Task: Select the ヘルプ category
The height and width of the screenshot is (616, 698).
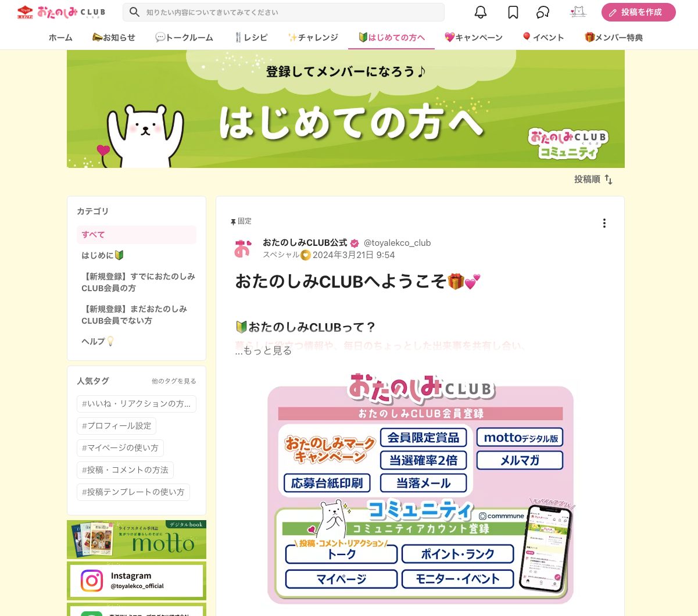Action: (137, 341)
